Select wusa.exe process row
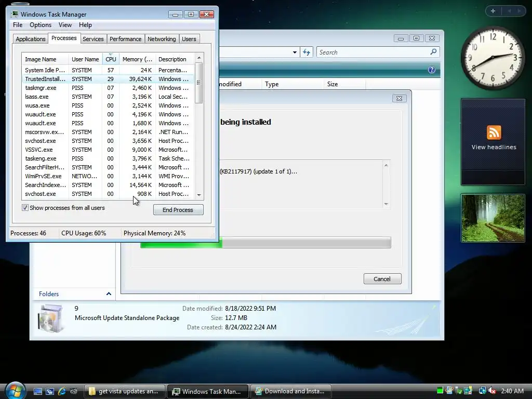Screen dimensions: 532x399 [108, 105]
